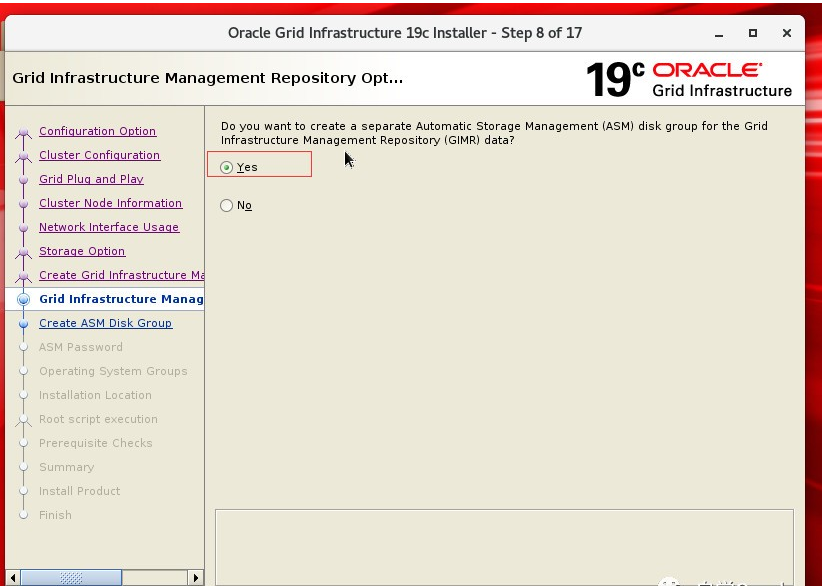Click the GIMR disk group question text
The width and height of the screenshot is (822, 586).
[x=494, y=133]
